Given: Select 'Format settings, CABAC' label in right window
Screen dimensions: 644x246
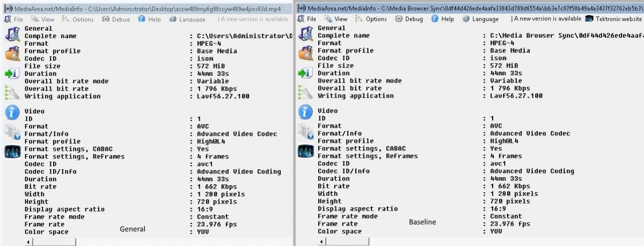Looking at the screenshot, I should (x=362, y=148).
